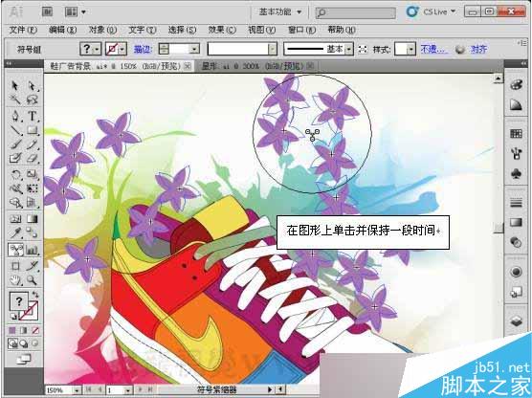Select the Paintbrush tool

(15, 144)
